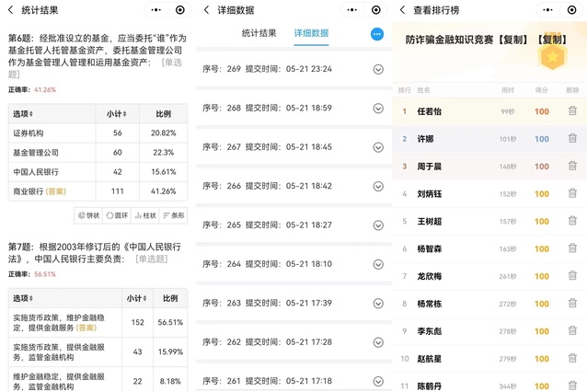This screenshot has height=392, width=587.
Task: Tap back arrow on 查看排行榜 page
Action: click(401, 10)
